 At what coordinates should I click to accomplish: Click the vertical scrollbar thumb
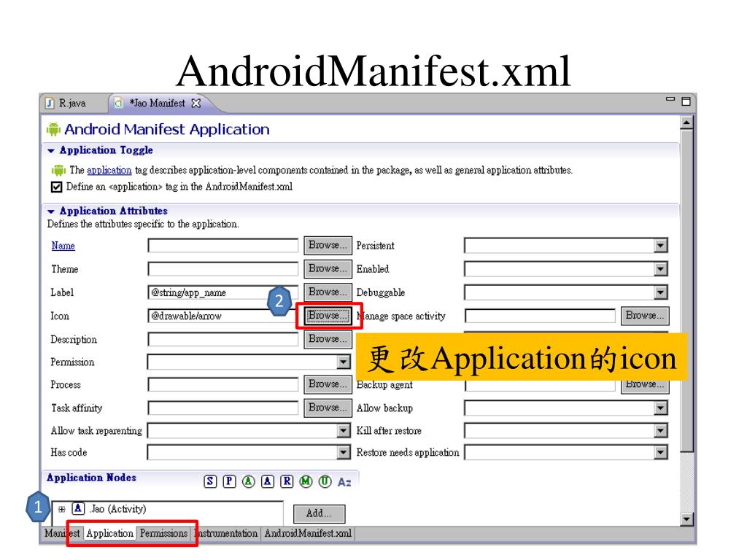tap(686, 290)
